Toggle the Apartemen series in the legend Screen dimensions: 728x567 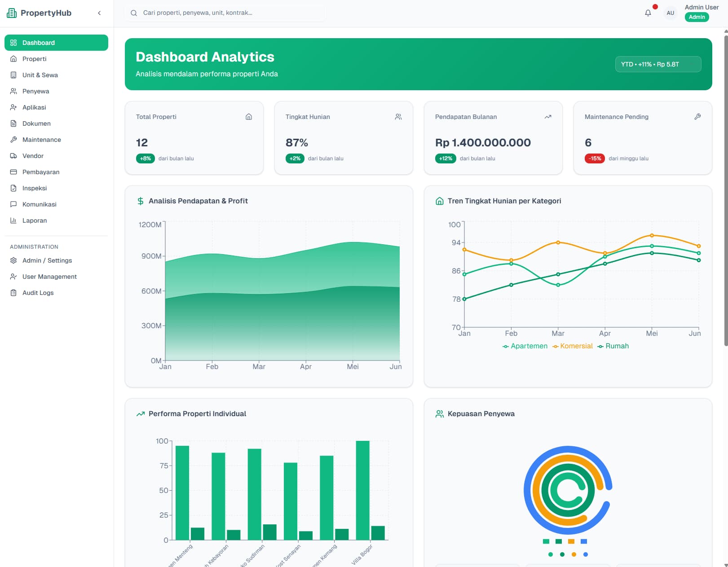[x=525, y=346]
